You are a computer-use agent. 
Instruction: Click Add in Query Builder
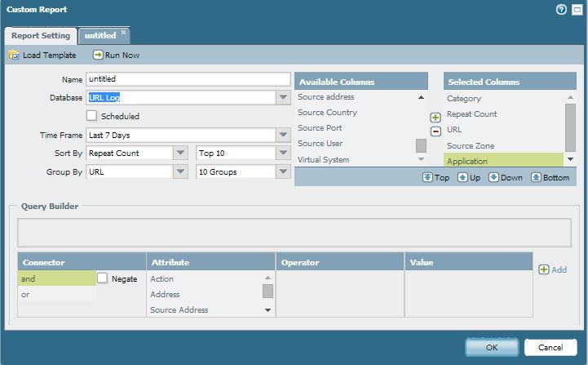click(552, 269)
